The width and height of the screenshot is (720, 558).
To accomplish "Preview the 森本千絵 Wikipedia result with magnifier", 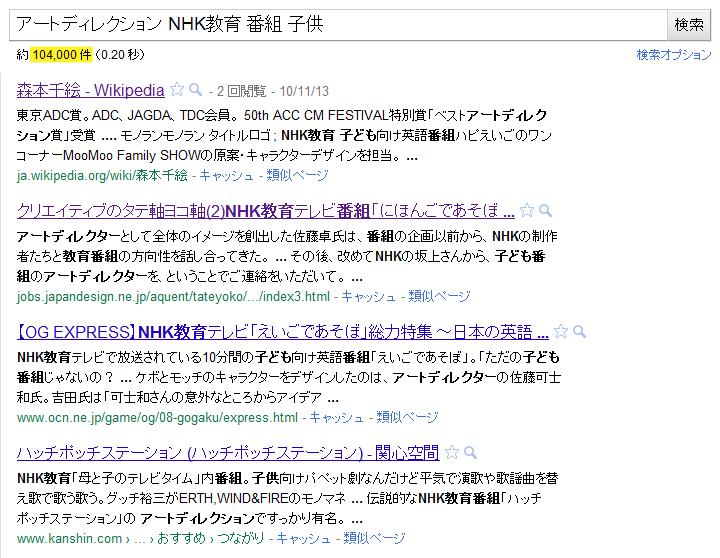I will point(196,90).
